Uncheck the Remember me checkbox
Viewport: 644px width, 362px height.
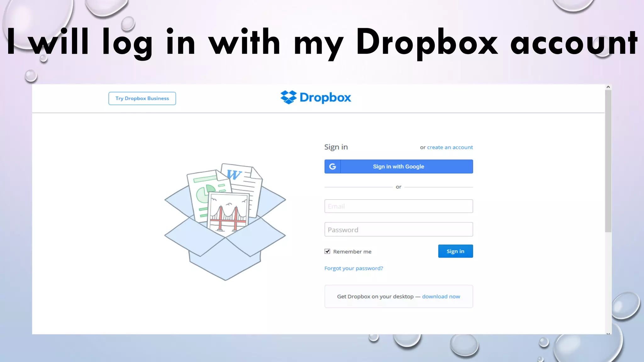(x=327, y=251)
